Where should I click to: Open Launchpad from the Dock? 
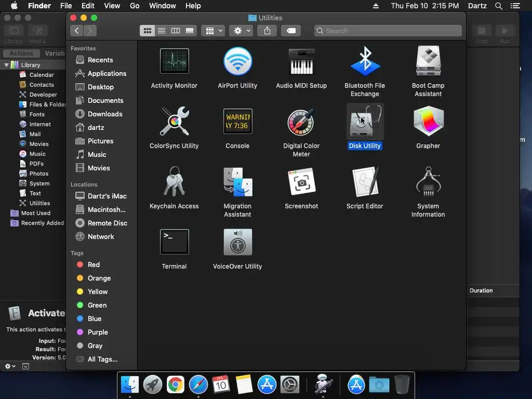(x=153, y=385)
